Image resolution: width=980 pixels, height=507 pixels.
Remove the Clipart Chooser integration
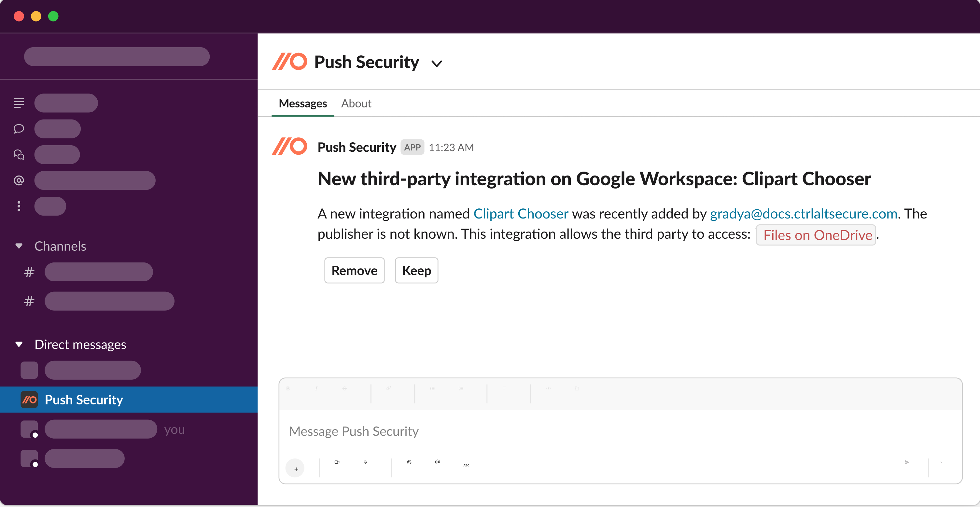(354, 270)
